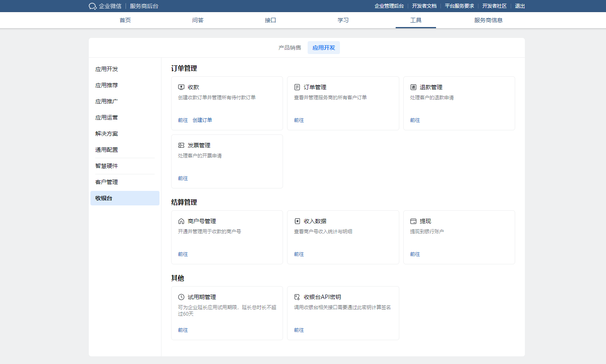Click the 企业微信 logo icon

[x=92, y=6]
